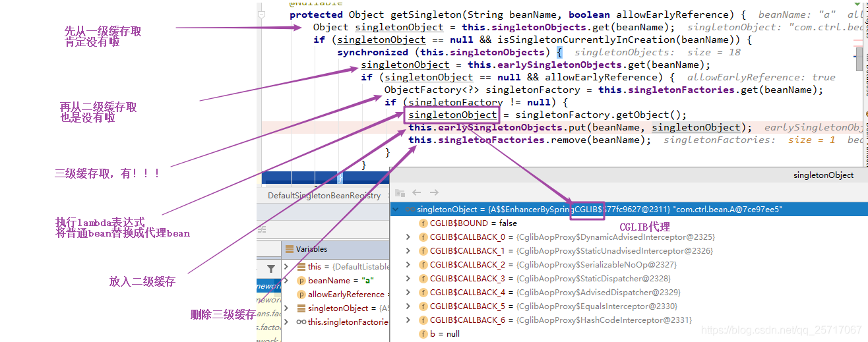Click the parameter icon of allowEarlyReference
The height and width of the screenshot is (342, 868).
click(x=301, y=295)
